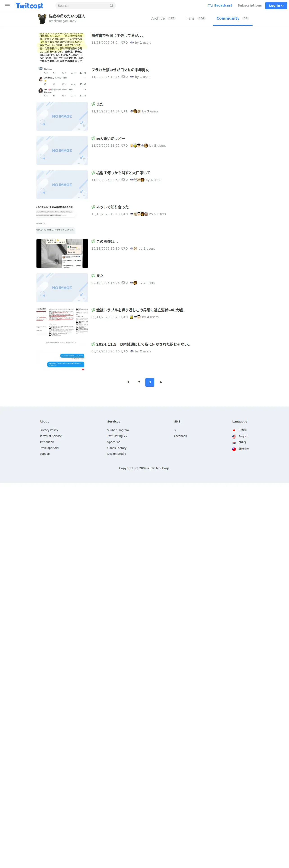Screen dimensions: 289x868
Task: Click comment icon on 09/19/2025 16:26 post
Action: tap(123, 283)
